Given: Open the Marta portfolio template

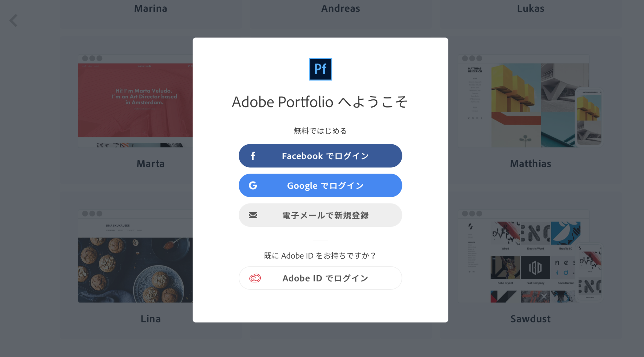Looking at the screenshot, I should coord(135,101).
